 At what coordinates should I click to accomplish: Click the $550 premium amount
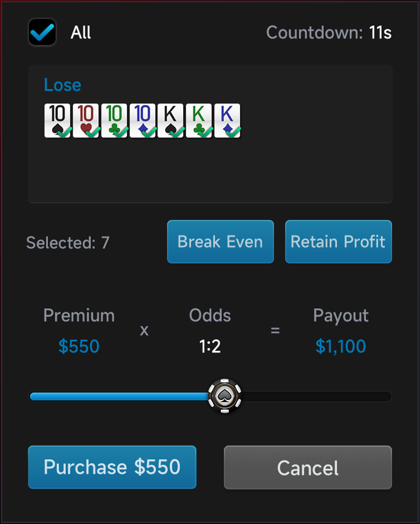coord(79,346)
